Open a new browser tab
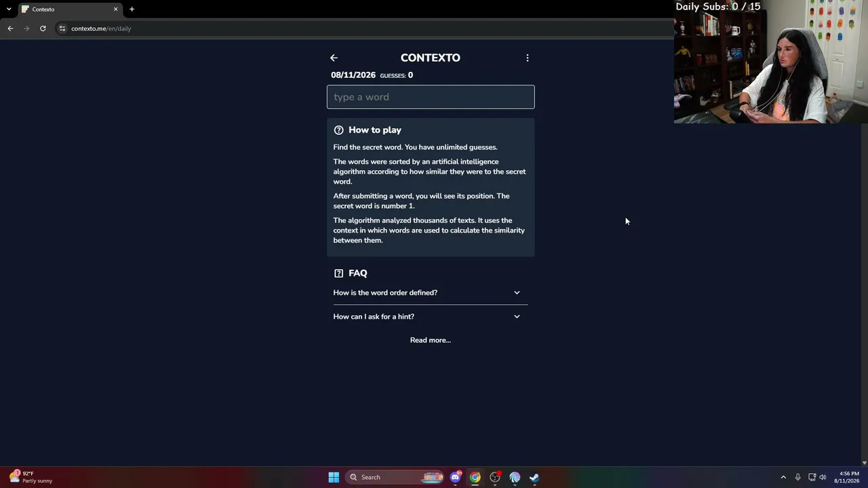This screenshot has width=868, height=488. point(132,9)
